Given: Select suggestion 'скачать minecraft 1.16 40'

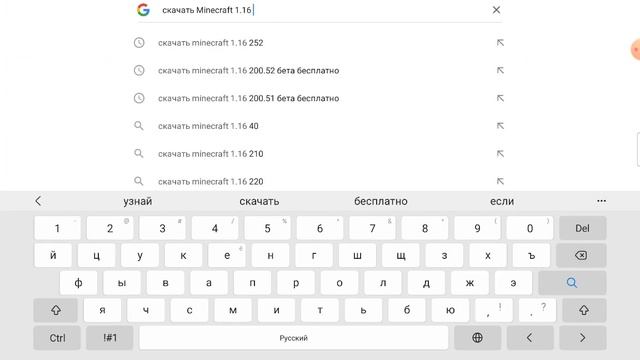Looking at the screenshot, I should coord(208,126).
